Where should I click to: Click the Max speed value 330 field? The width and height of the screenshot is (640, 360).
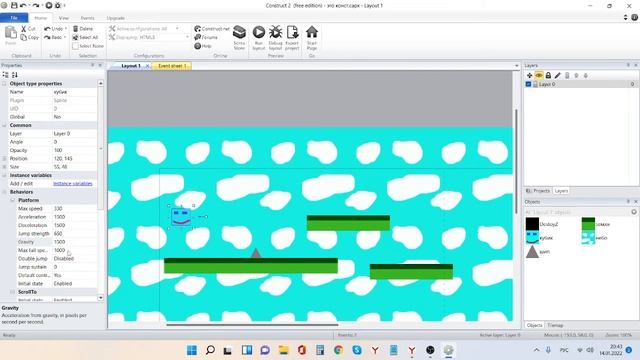point(75,209)
